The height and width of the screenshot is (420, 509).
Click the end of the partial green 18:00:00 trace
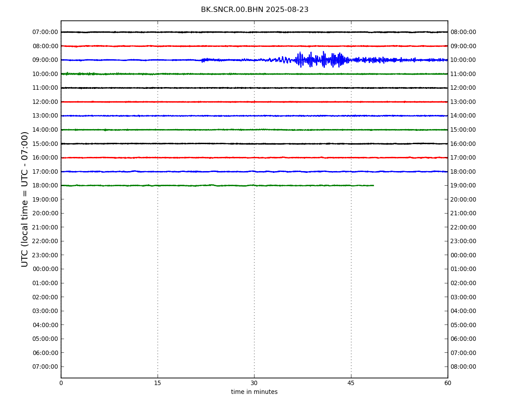coord(373,186)
